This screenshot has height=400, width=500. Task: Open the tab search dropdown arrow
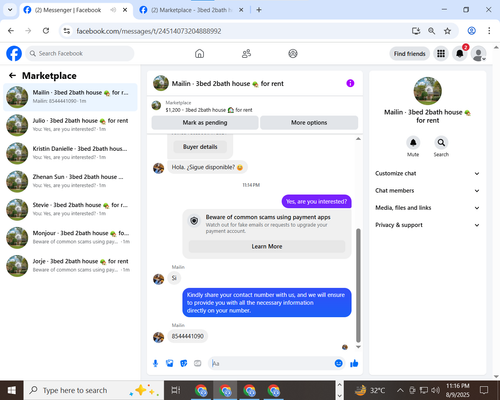click(10, 10)
